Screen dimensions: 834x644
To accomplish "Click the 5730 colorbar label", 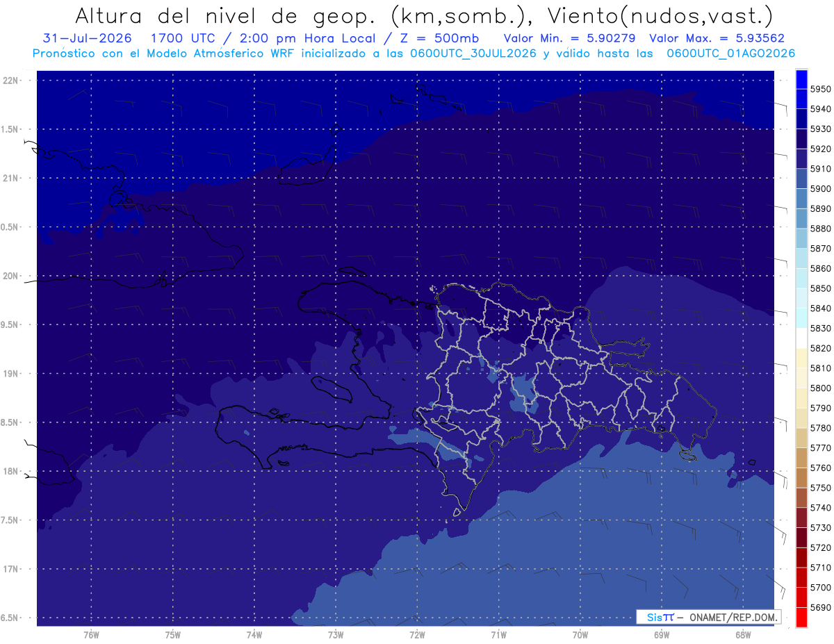I will 821,527.
